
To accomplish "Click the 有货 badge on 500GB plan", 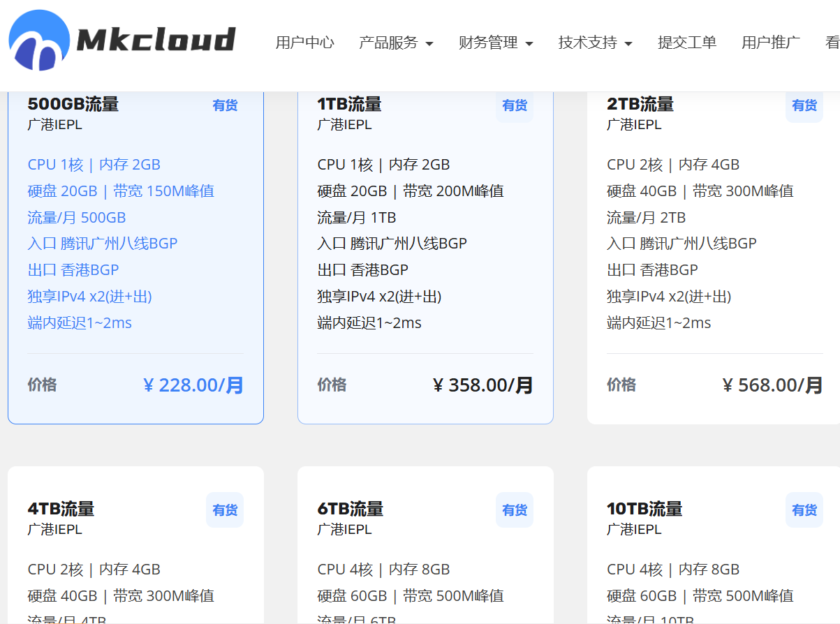I will 225,105.
